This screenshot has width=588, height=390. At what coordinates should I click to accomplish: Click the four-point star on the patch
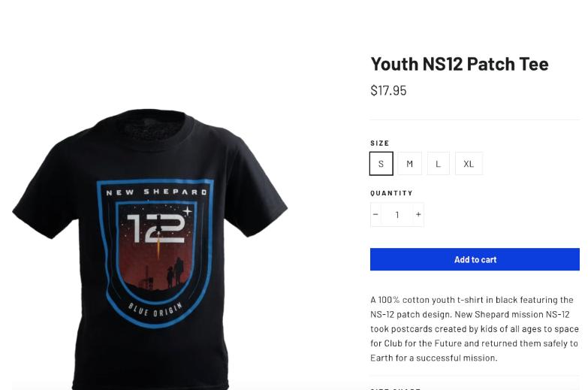coord(187,211)
